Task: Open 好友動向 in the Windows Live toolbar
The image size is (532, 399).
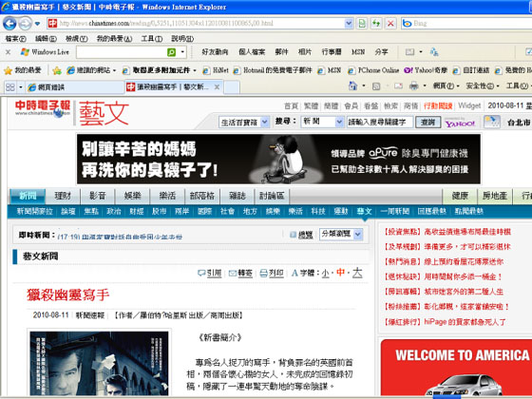Action: point(215,52)
